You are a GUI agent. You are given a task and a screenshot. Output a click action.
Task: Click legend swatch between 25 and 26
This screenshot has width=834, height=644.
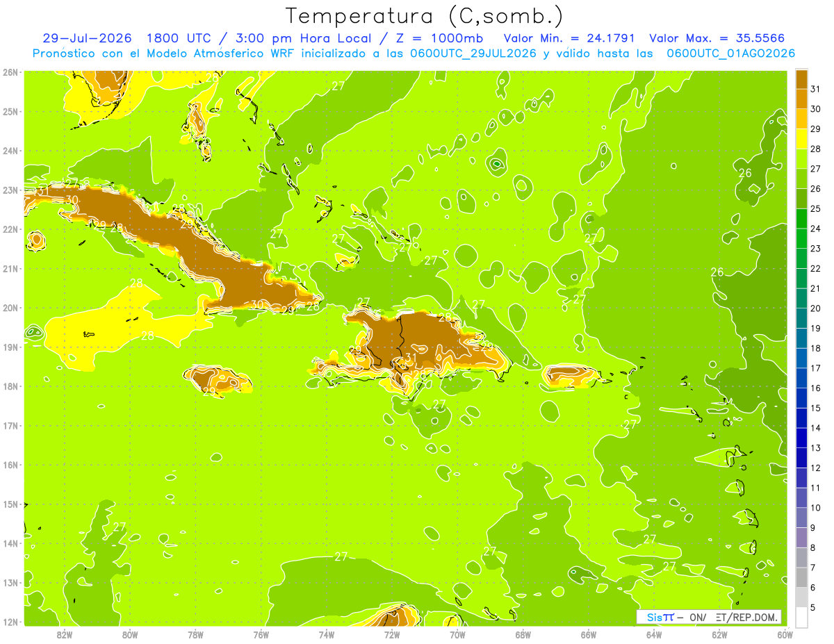click(x=802, y=199)
